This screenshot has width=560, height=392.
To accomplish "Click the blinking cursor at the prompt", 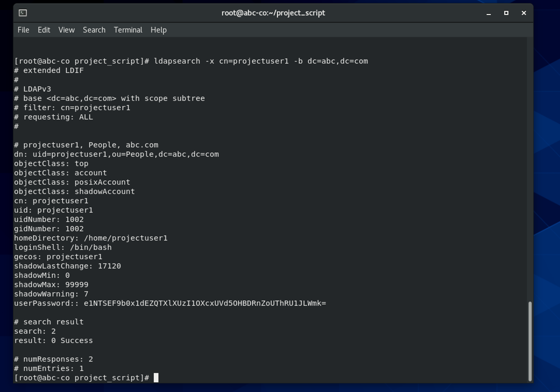I will click(x=157, y=378).
